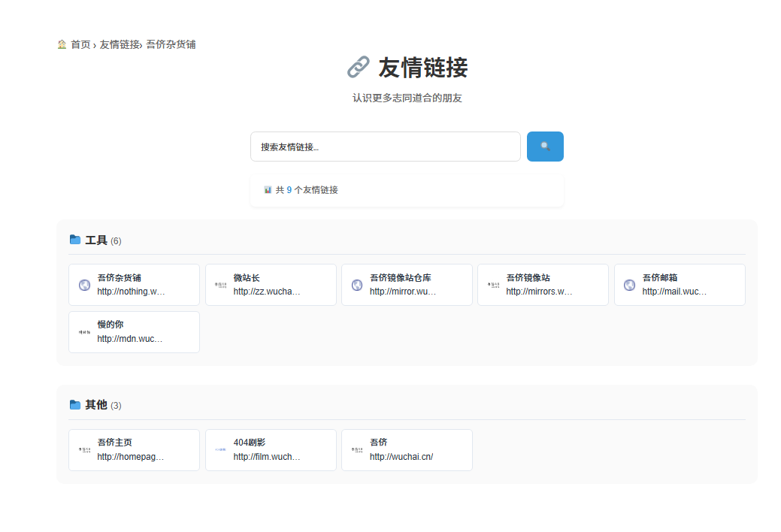Click the favicon on 微站长 card
Viewport: 781px width, 532px height.
click(221, 285)
